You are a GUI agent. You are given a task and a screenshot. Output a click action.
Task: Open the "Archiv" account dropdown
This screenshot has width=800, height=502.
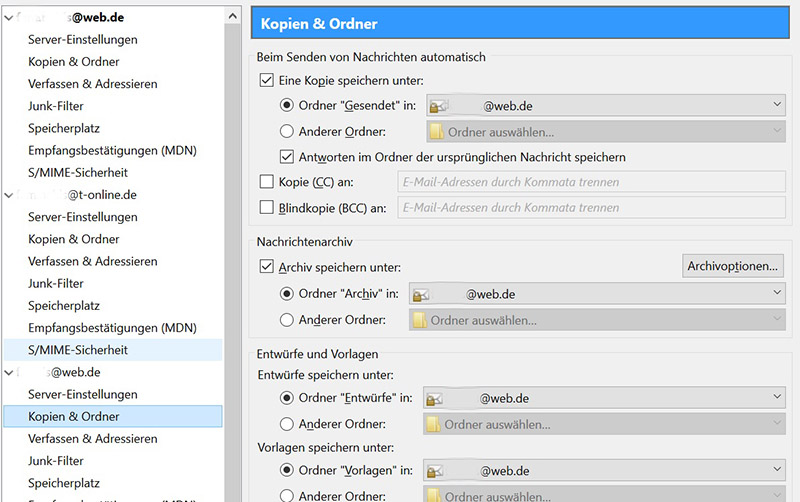pos(778,294)
